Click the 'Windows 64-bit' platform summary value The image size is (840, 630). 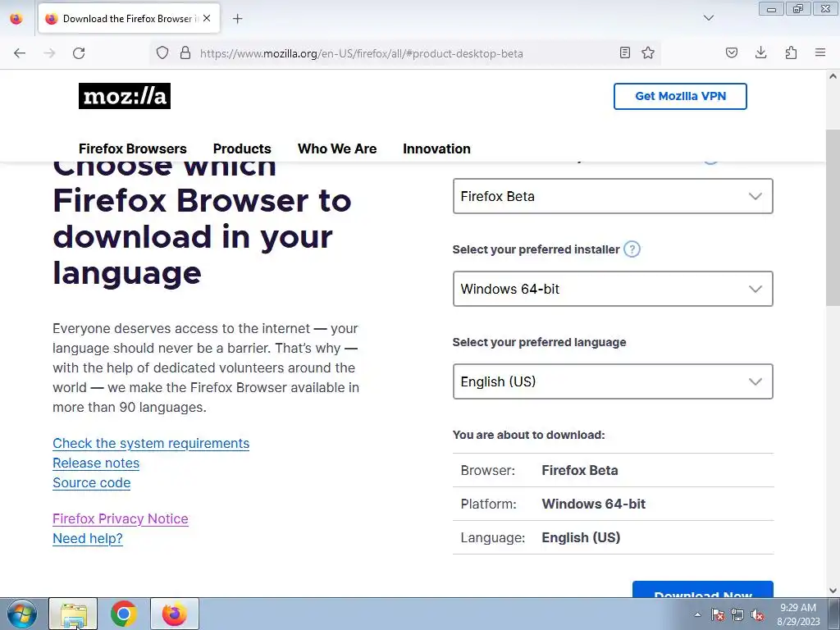tap(594, 504)
